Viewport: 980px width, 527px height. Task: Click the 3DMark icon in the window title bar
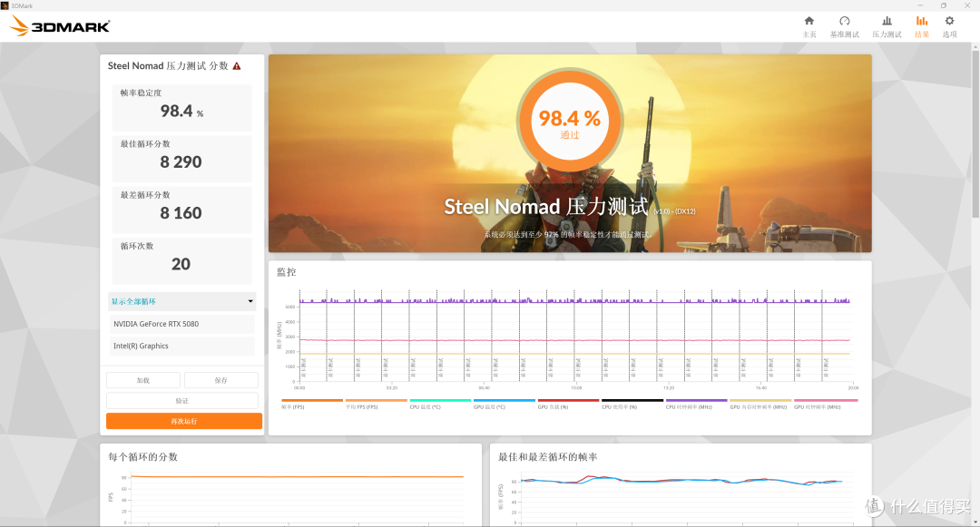[x=5, y=5]
